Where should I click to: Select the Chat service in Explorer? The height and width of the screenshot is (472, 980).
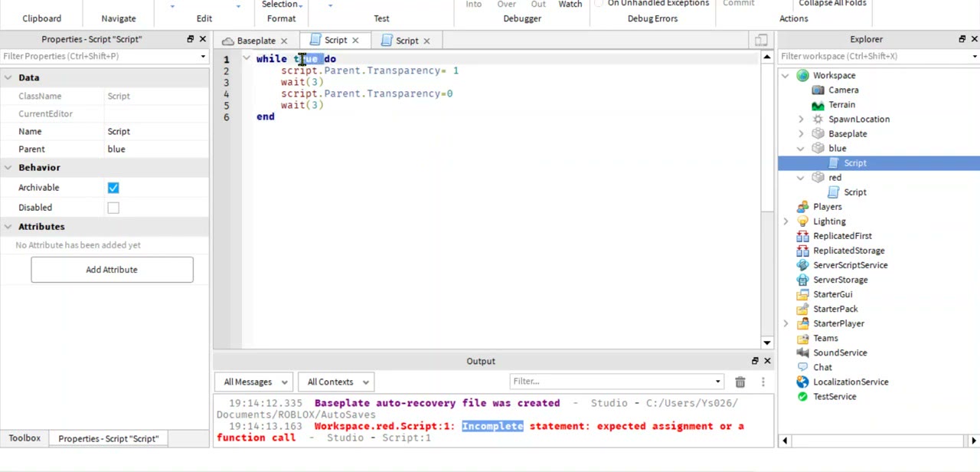pos(822,367)
